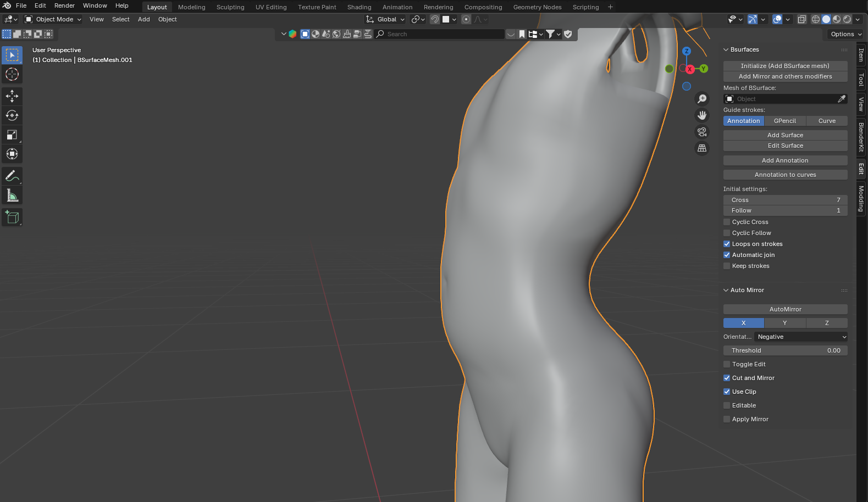The width and height of the screenshot is (868, 502).
Task: Uncheck Loops on strokes
Action: click(727, 244)
